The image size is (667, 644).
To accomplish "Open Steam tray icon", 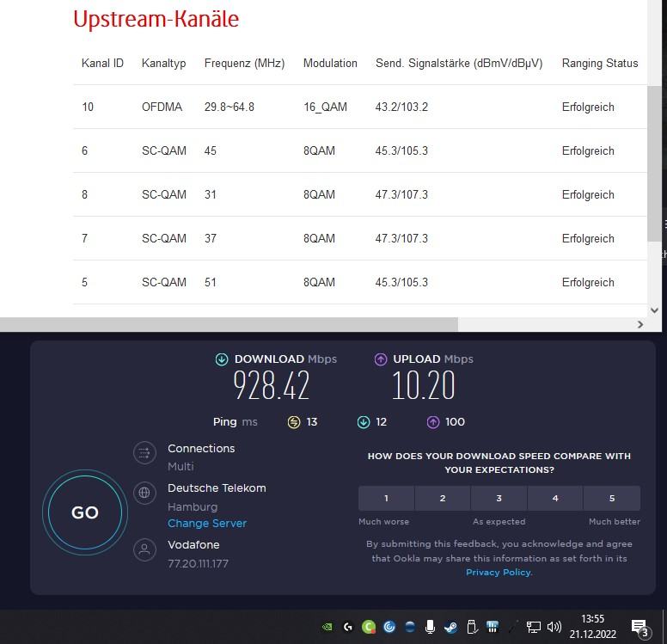I will click(450, 627).
